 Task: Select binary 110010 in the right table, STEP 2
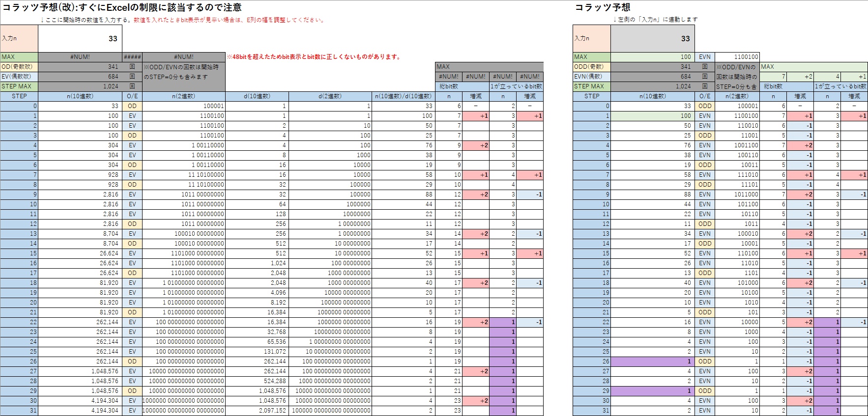737,126
